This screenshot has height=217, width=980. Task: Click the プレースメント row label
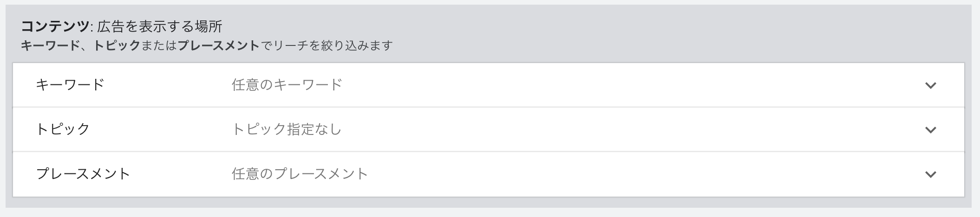coord(83,174)
